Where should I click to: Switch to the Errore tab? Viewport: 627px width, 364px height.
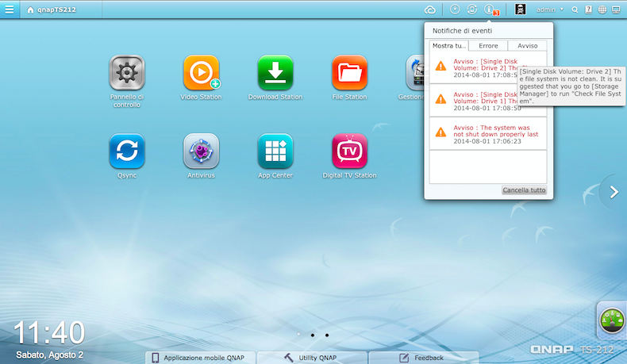pos(488,46)
